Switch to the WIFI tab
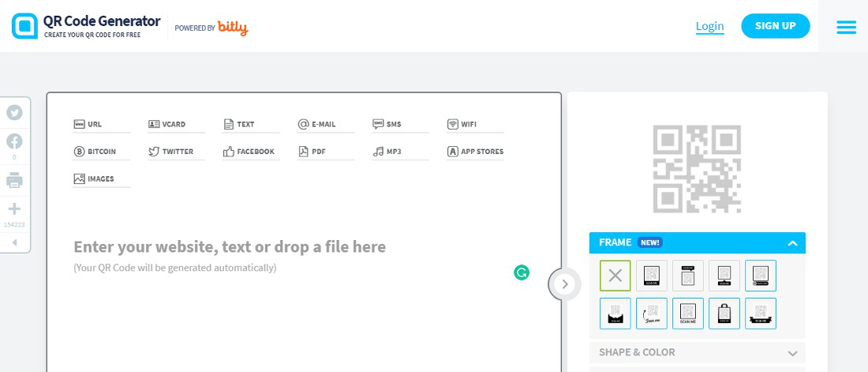Screen dimensions: 868x372 pos(475,124)
